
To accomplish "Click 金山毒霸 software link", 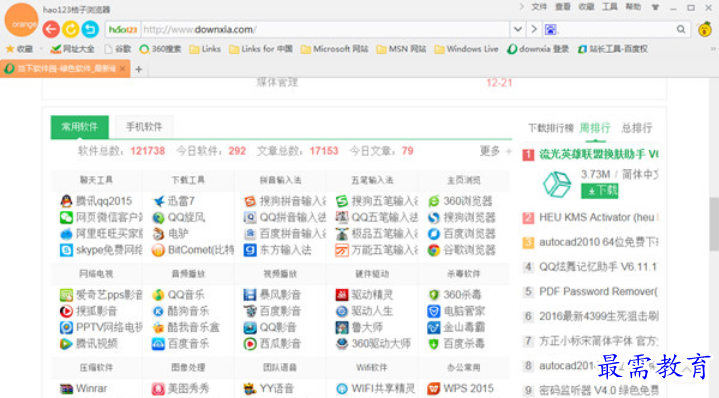I will tap(464, 327).
